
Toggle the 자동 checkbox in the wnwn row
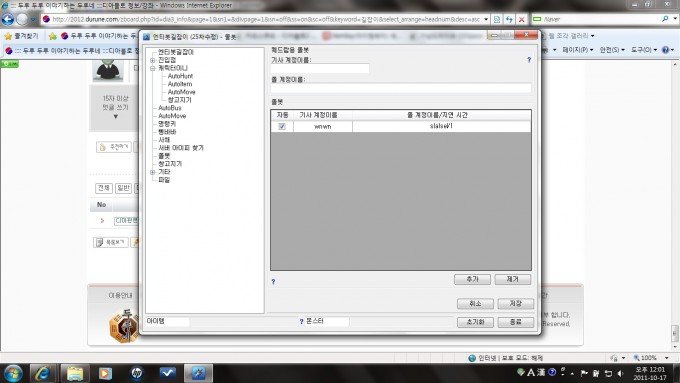(x=282, y=126)
